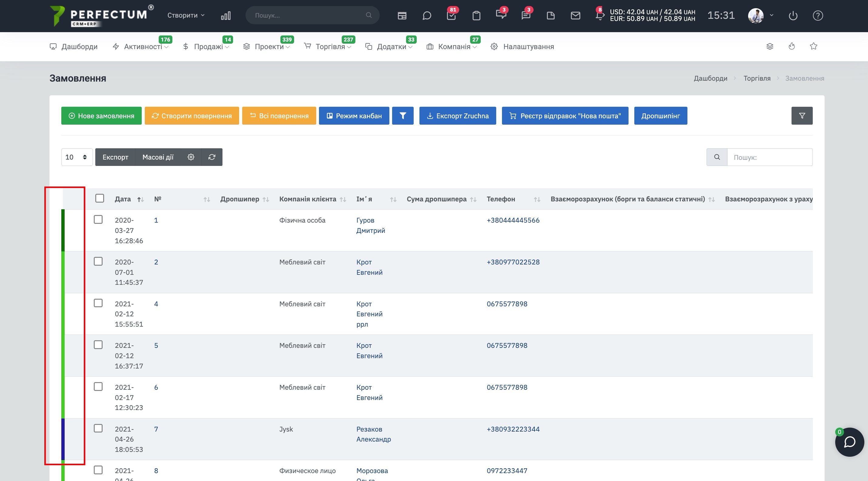
Task: Click the Нове замовлення button
Action: (101, 116)
